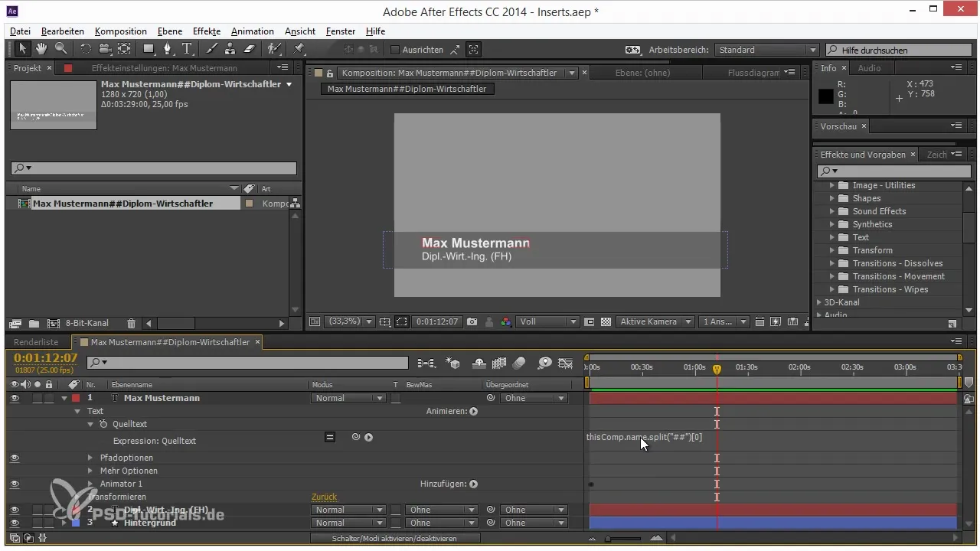This screenshot has width=980, height=551.
Task: Select the Puppet Pin tool
Action: tap(299, 49)
